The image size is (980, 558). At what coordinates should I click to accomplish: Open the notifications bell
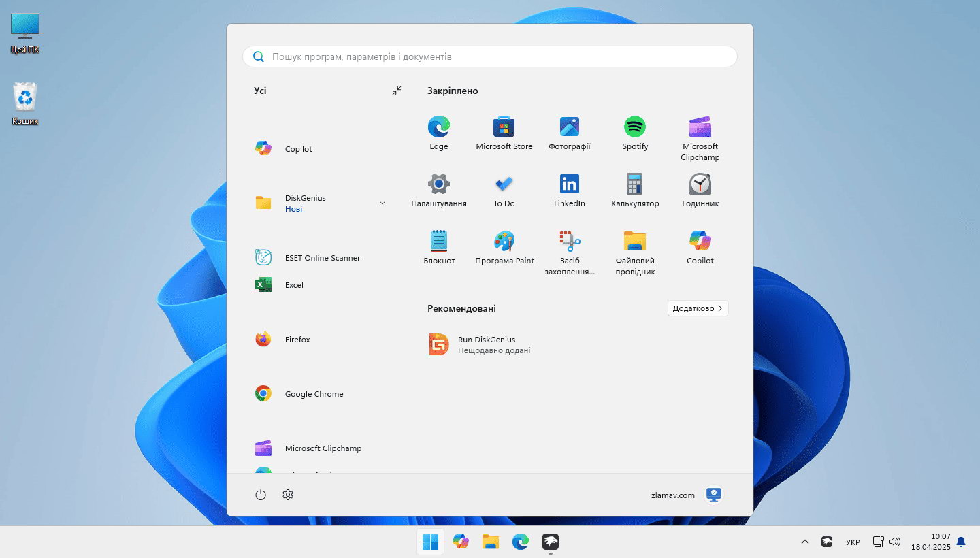961,542
